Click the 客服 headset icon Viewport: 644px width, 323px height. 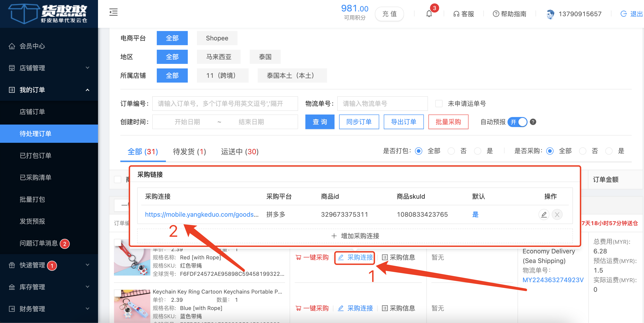456,14
